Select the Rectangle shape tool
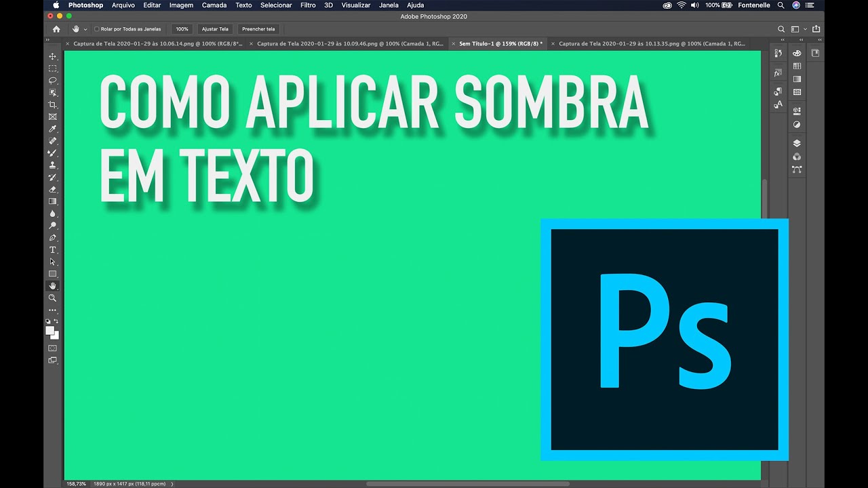Viewport: 868px width, 488px height. tap(52, 274)
